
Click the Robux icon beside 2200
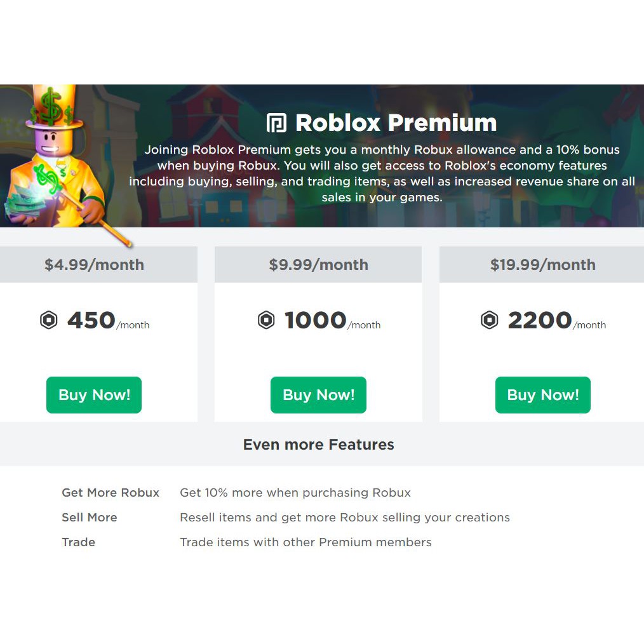point(490,320)
